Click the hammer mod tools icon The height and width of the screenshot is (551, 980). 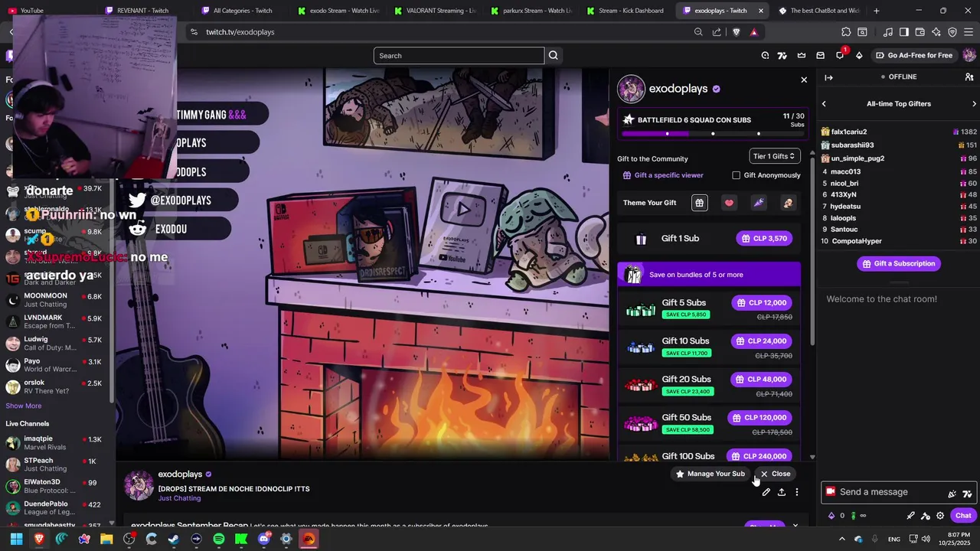[926, 515]
